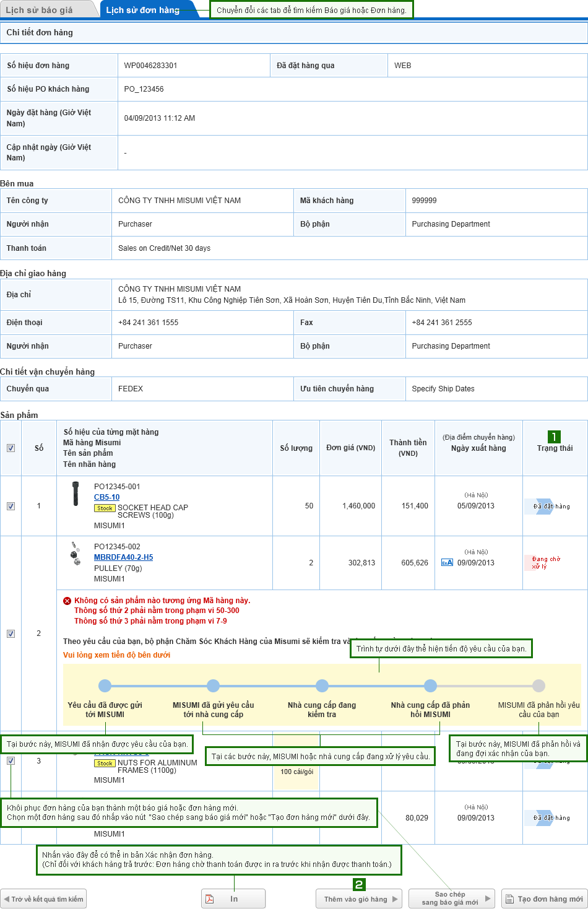Click the ship date 05/09/2013

476,506
